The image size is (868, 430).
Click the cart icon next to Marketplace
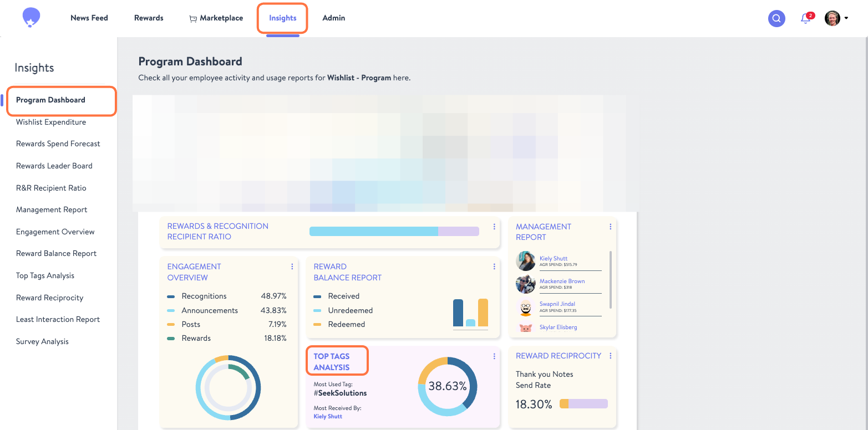pos(192,18)
